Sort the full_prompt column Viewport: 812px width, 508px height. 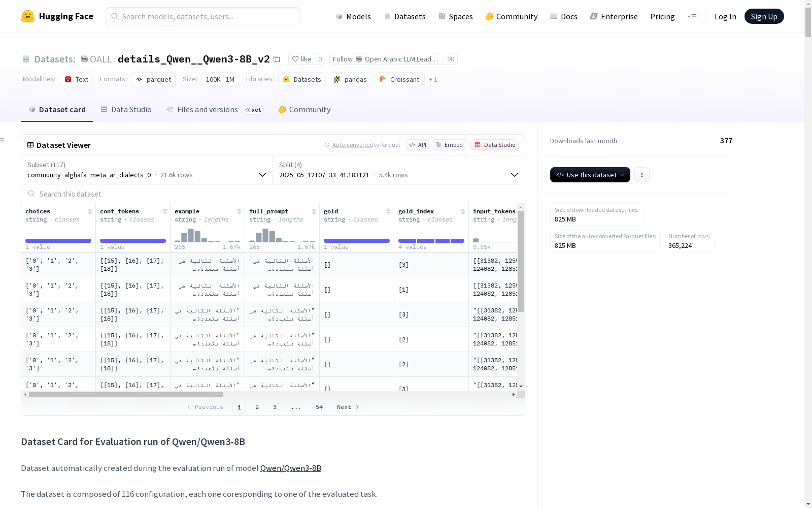pos(314,211)
